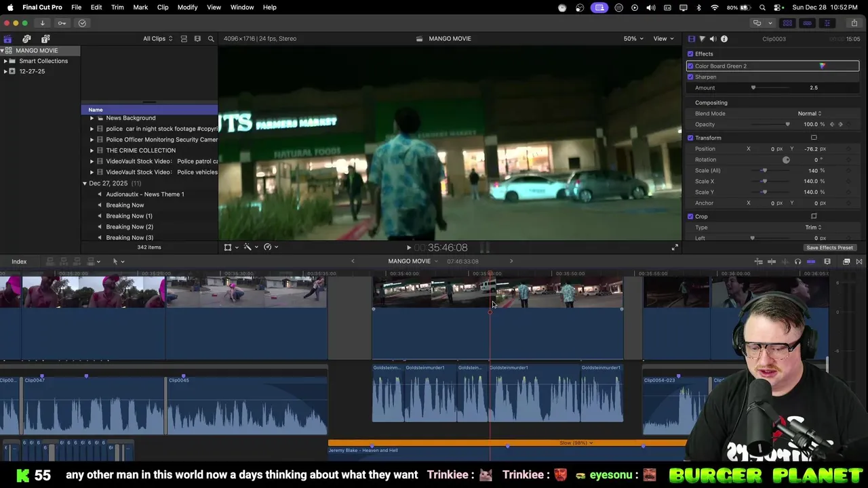Image resolution: width=868 pixels, height=488 pixels.
Task: Search the browser with the magnifier icon
Action: [x=211, y=39]
